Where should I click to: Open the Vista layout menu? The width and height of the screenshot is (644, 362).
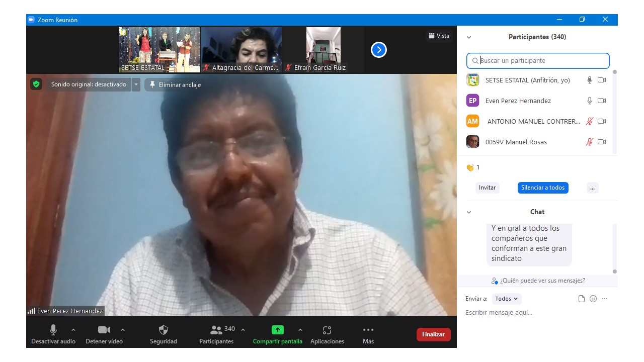point(439,36)
